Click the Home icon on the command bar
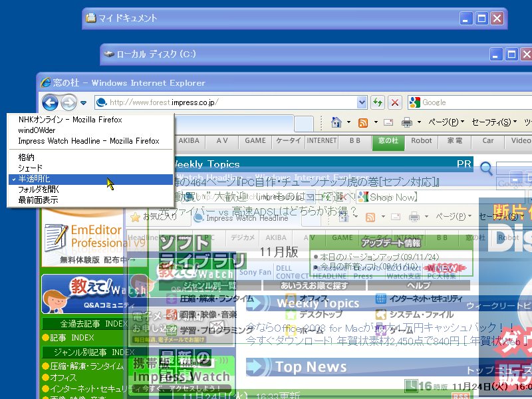Image resolution: width=532 pixels, height=399 pixels. pos(336,124)
